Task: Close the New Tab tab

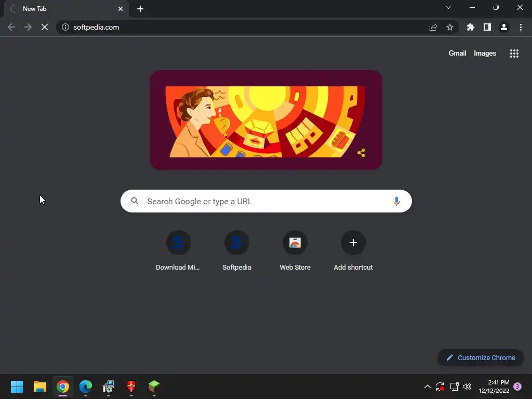Action: (121, 9)
